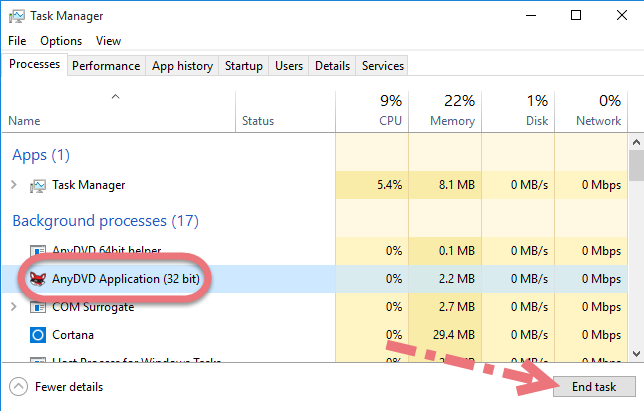
Task: Switch to the Startup tab
Action: pos(244,66)
